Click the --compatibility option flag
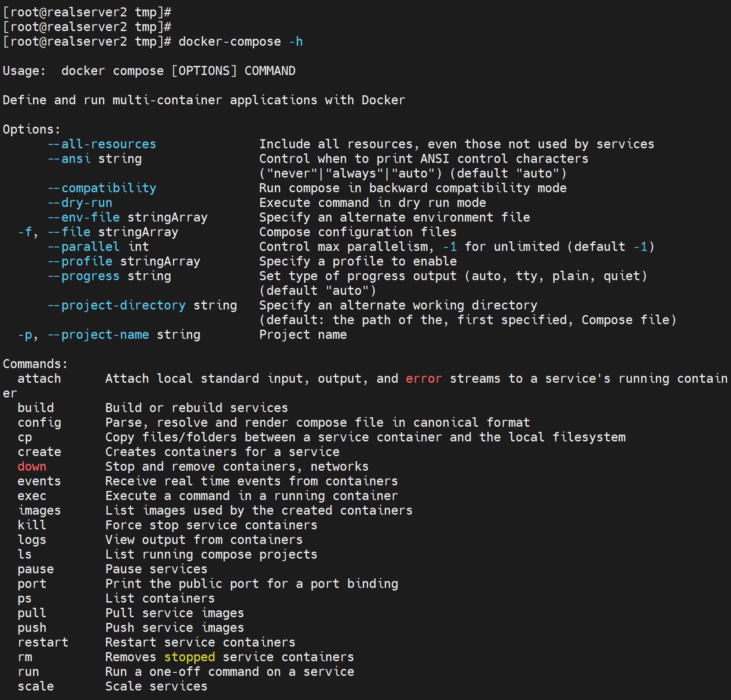Screen dimensions: 731x700 (x=102, y=188)
